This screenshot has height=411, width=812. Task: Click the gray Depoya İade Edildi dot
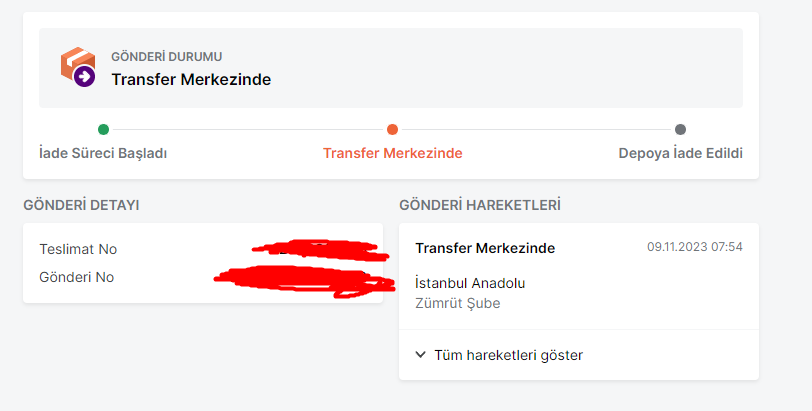[x=680, y=129]
